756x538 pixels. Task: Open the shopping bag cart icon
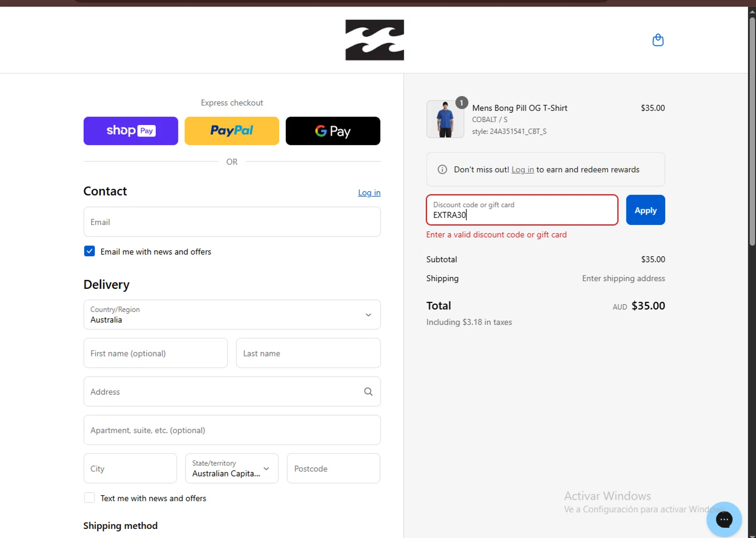(x=658, y=40)
